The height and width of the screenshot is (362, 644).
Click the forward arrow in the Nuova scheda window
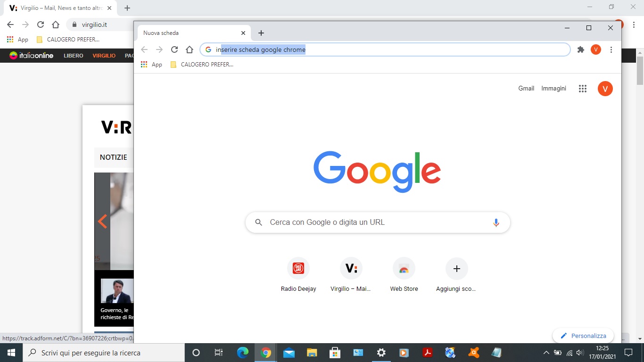(159, 49)
